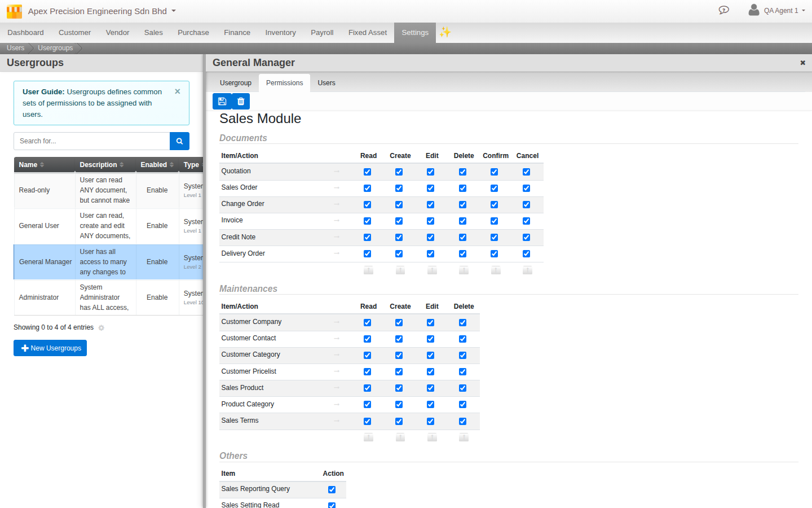Switch to the Usergroup tab

tap(236, 83)
